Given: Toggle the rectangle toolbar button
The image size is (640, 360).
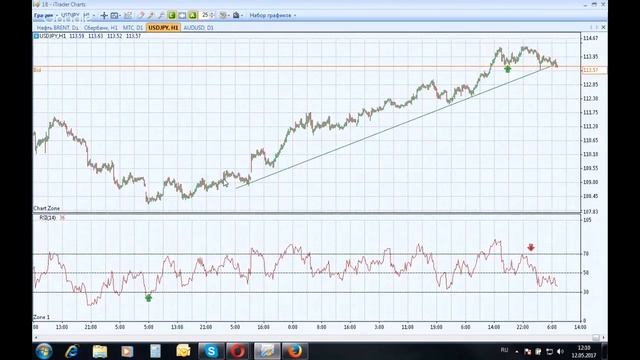Looking at the screenshot, I should pyautogui.click(x=182, y=16).
